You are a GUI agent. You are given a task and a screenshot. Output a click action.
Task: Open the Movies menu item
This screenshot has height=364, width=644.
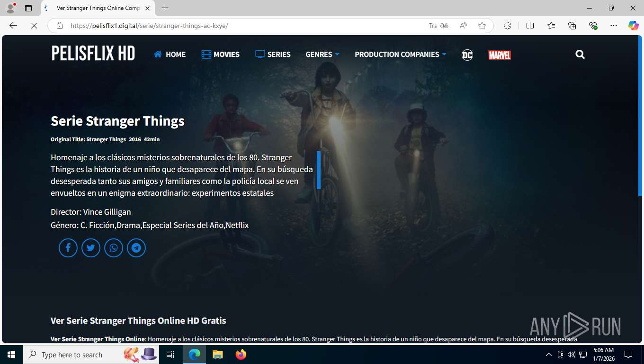pos(221,55)
